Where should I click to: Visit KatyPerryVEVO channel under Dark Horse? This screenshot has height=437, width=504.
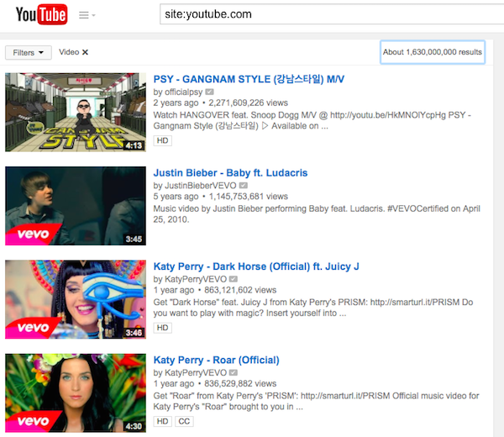point(196,279)
